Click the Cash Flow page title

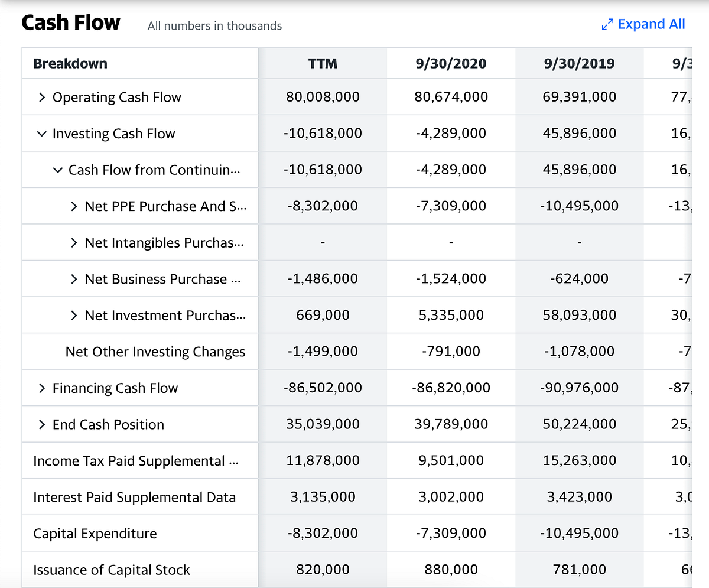[70, 22]
